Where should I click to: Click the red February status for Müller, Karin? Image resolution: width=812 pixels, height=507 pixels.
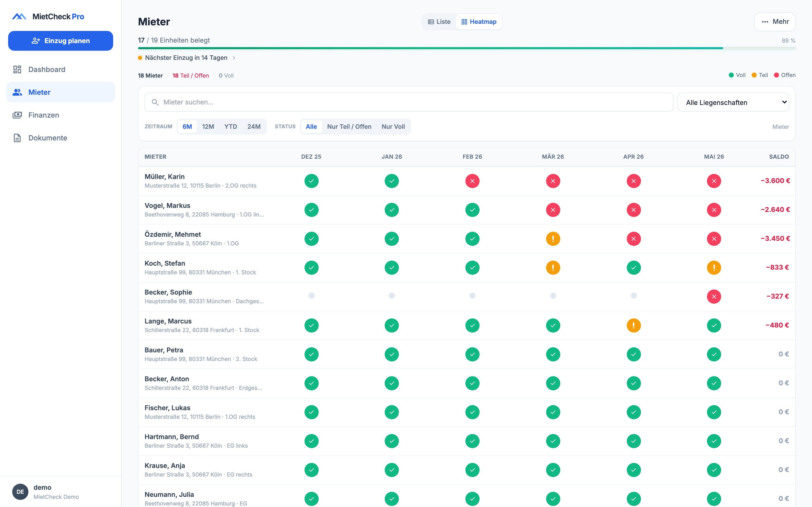[x=472, y=181]
